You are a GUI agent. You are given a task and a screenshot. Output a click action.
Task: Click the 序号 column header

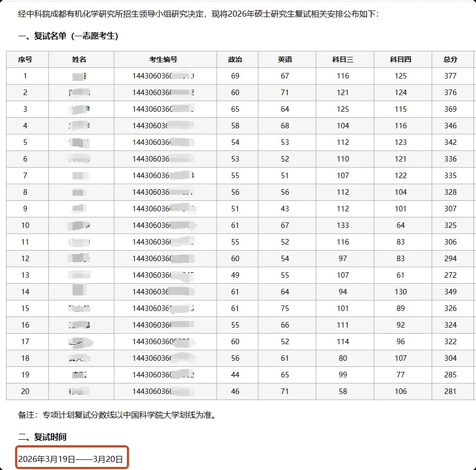tap(25, 59)
